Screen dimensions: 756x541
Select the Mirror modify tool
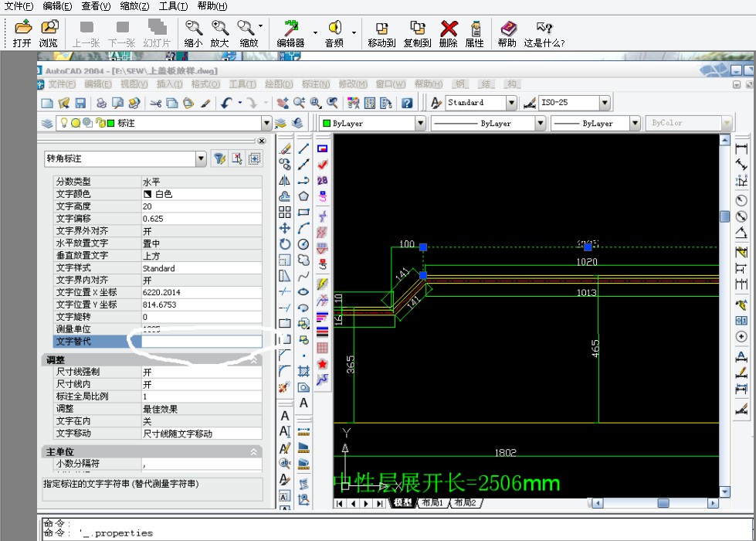tap(285, 181)
